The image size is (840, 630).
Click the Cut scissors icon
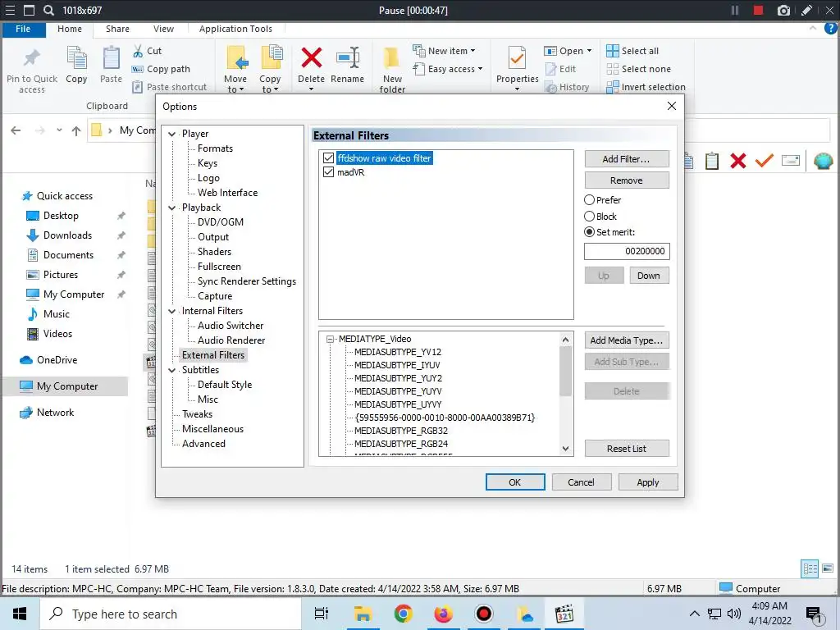138,51
